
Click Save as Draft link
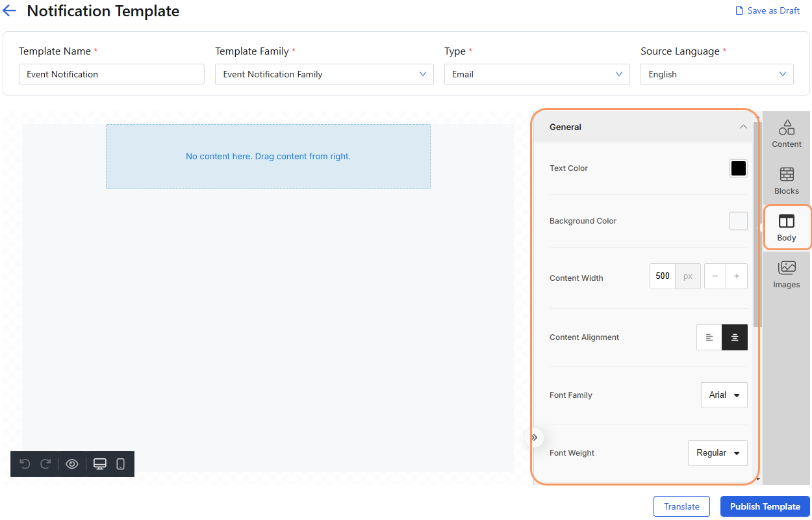pyautogui.click(x=767, y=10)
